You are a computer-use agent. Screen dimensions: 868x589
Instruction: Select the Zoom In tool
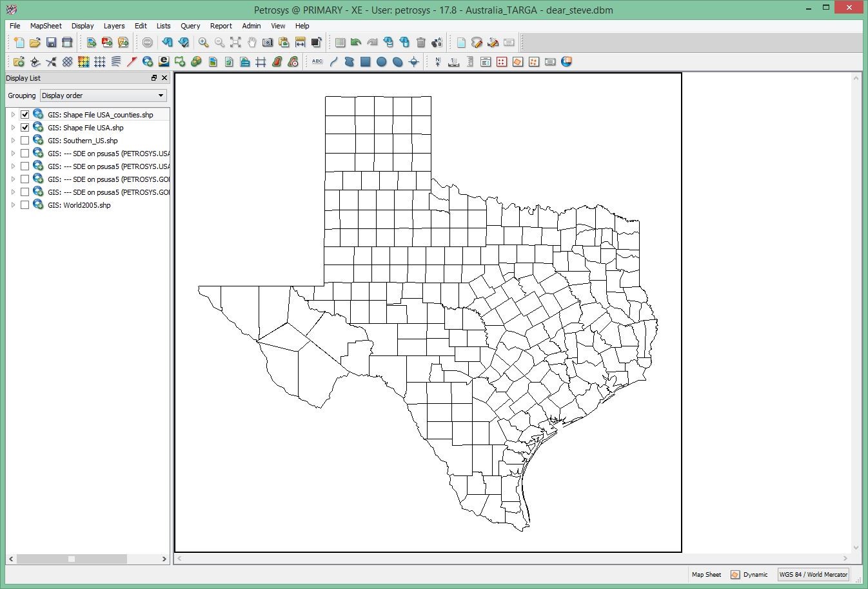click(x=202, y=43)
